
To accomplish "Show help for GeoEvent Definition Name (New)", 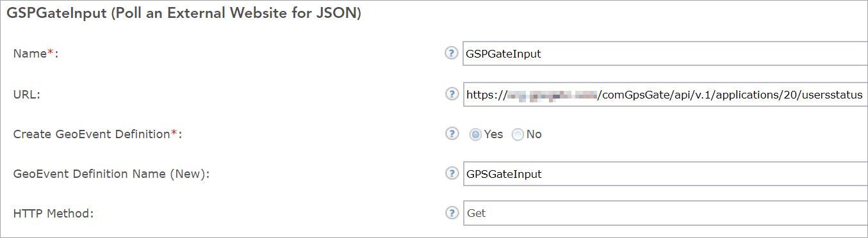I will tap(452, 173).
